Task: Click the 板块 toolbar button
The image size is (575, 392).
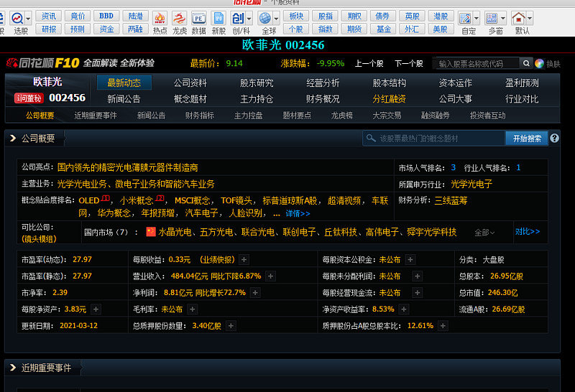Action: pyautogui.click(x=296, y=16)
